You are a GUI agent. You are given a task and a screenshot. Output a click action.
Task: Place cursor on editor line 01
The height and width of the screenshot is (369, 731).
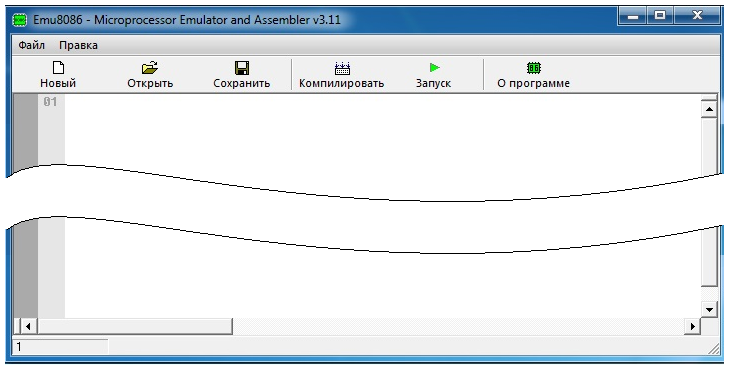tap(382, 102)
